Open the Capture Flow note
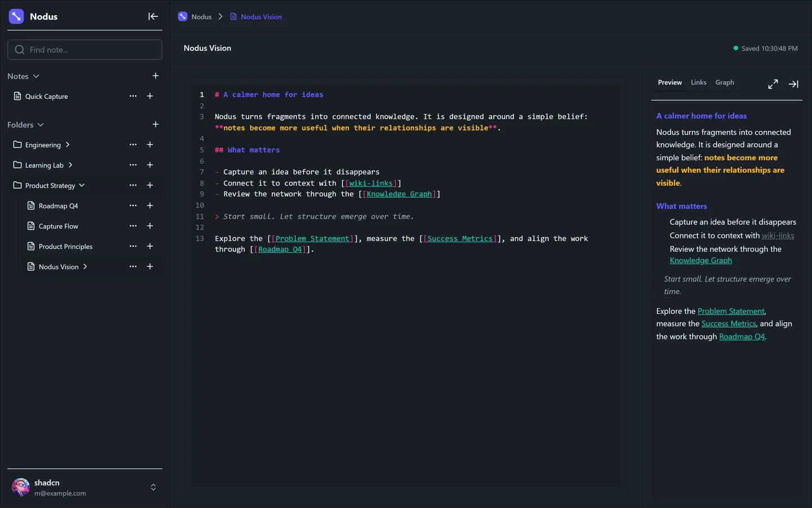812x508 pixels. (59, 226)
